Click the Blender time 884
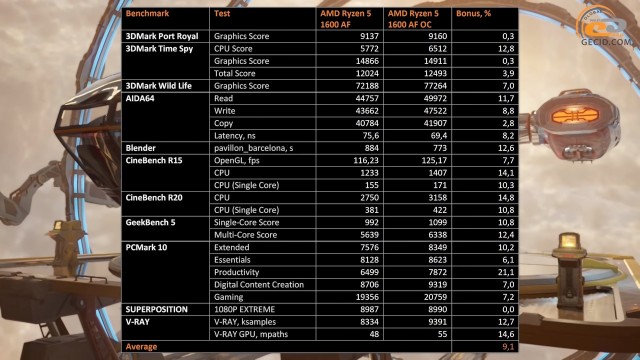 pyautogui.click(x=371, y=148)
